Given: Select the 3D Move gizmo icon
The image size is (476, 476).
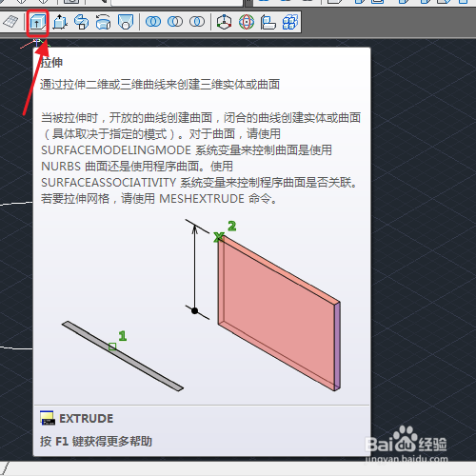Looking at the screenshot, I should tap(225, 22).
